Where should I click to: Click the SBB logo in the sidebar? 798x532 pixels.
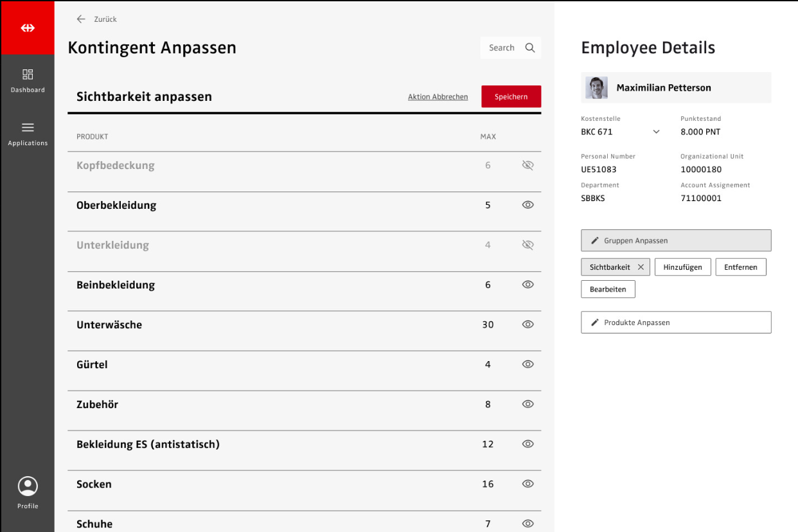pos(28,28)
